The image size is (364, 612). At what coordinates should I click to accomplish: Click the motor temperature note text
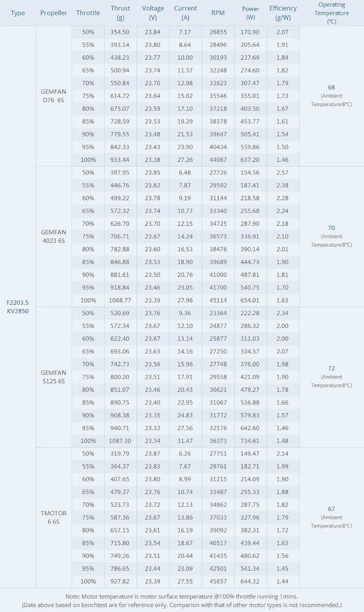coord(181,597)
